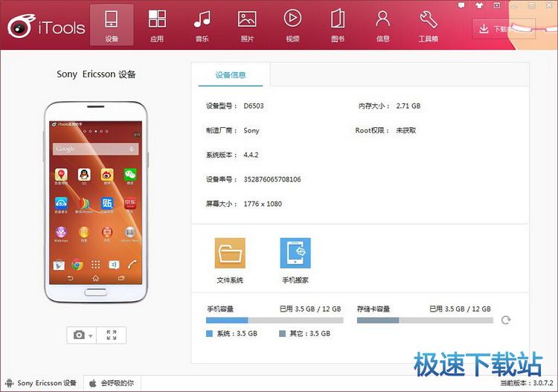This screenshot has height=392, width=558.
Task: Click the screen size 1776 x 1080
Action: tap(263, 204)
